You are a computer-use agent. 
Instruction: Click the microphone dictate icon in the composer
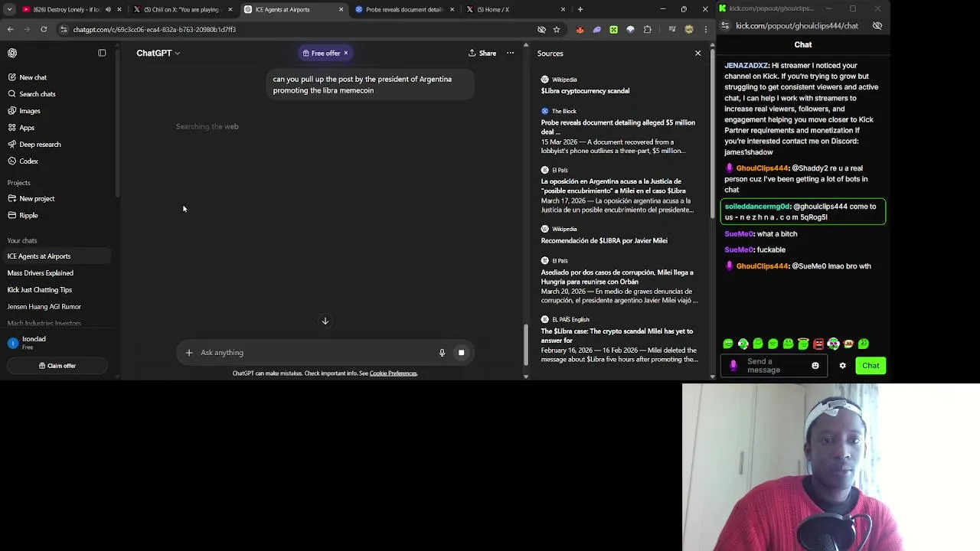(x=442, y=353)
